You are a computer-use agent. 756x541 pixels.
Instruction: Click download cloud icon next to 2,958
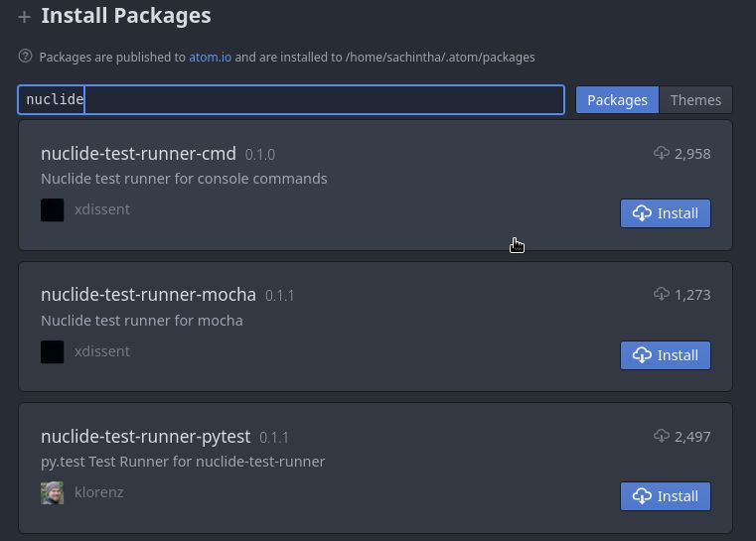click(x=662, y=153)
